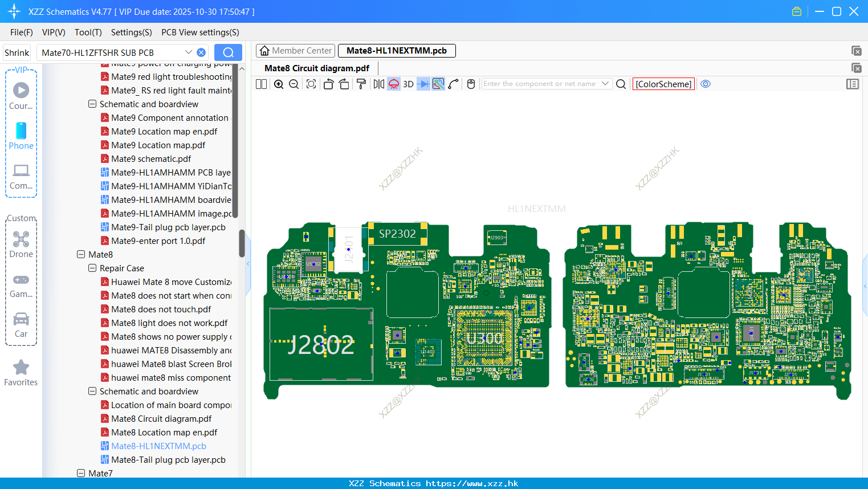This screenshot has height=489, width=868.
Task: Click the component or net name field
Action: click(x=540, y=84)
